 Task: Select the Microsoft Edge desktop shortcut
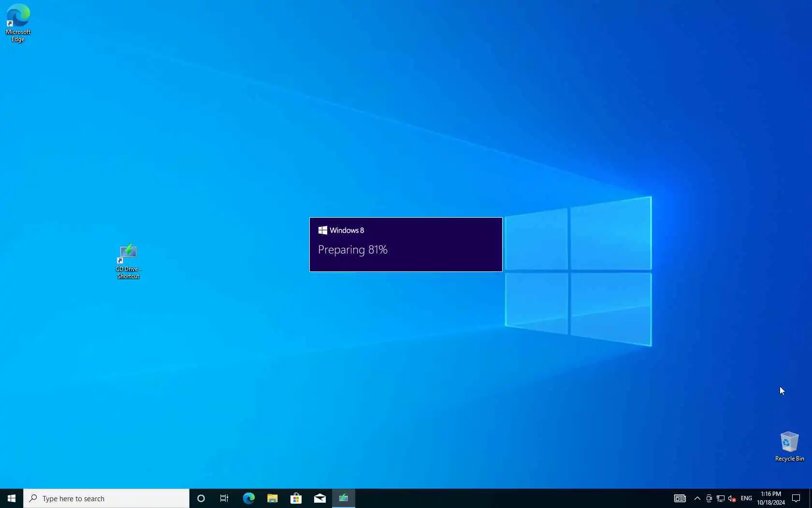coord(18,23)
